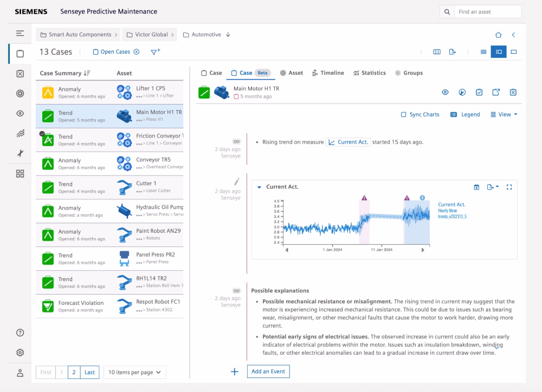The height and width of the screenshot is (392, 542).
Task: Switch to the Timeline tab
Action: 328,73
